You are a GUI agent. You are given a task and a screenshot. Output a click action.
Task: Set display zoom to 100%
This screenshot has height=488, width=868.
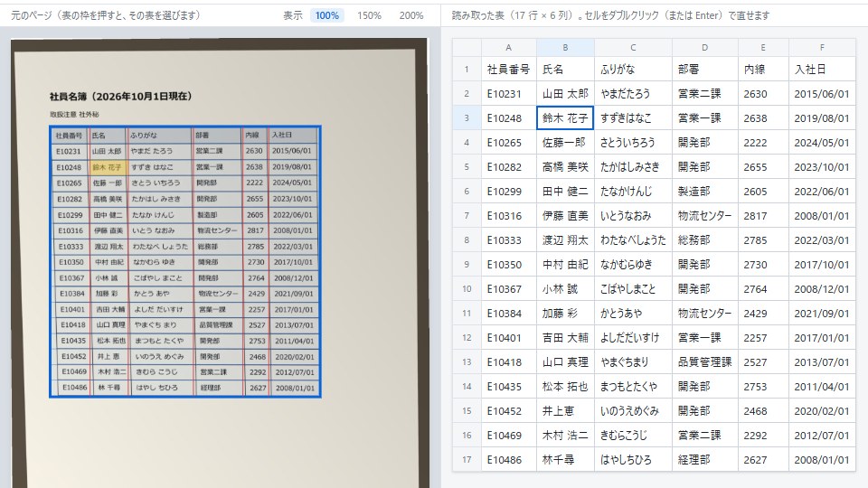coord(327,15)
